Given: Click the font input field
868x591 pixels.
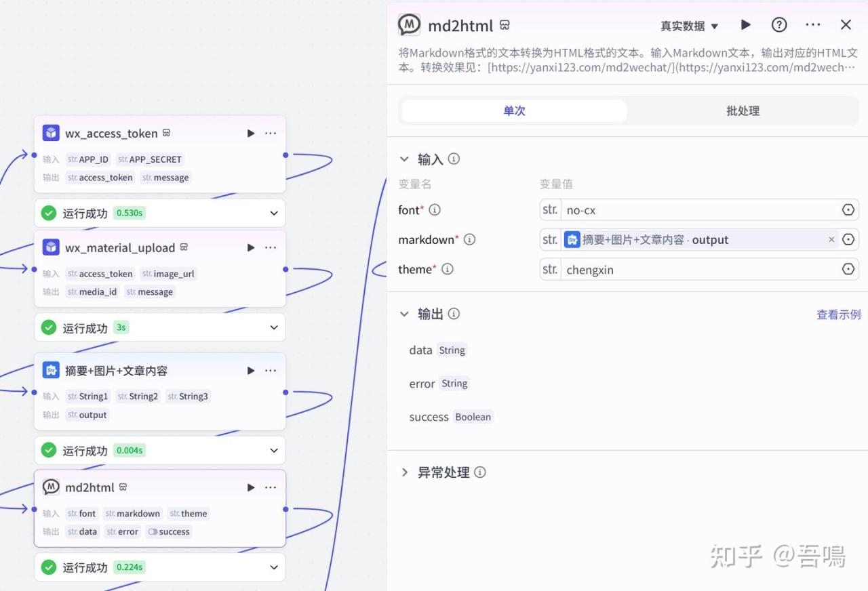Looking at the screenshot, I should point(698,210).
